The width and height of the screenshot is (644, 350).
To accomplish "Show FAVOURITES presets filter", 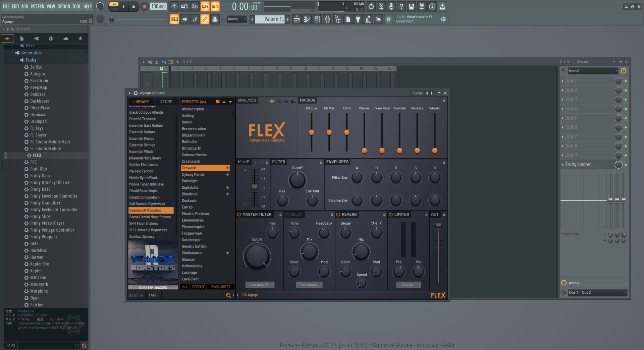I will click(x=220, y=287).
